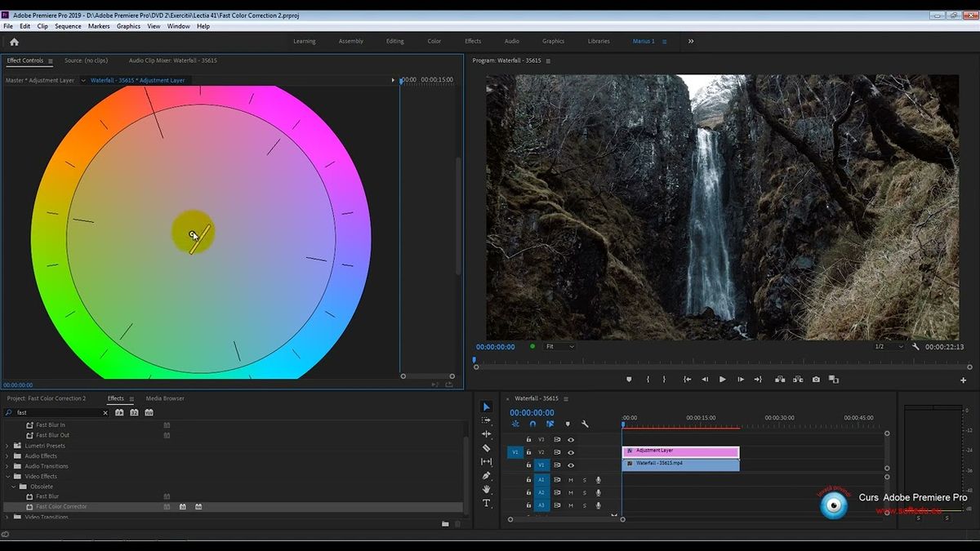The height and width of the screenshot is (551, 980).
Task: Select the Hand tool
Action: [x=486, y=490]
